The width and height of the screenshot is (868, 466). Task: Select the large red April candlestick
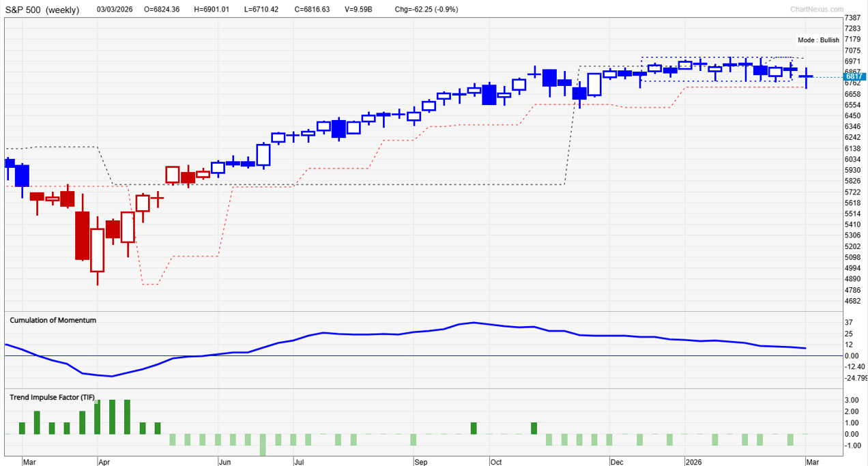[82, 235]
